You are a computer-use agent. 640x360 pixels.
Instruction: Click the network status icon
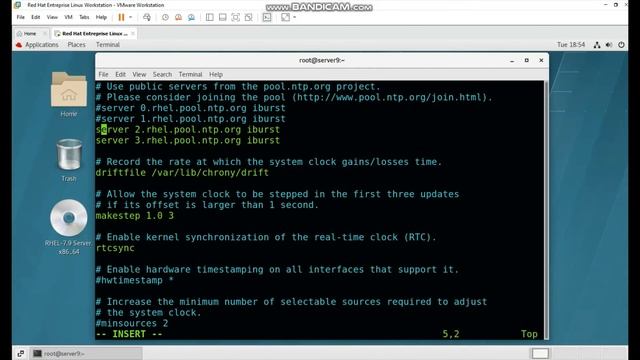(597, 45)
